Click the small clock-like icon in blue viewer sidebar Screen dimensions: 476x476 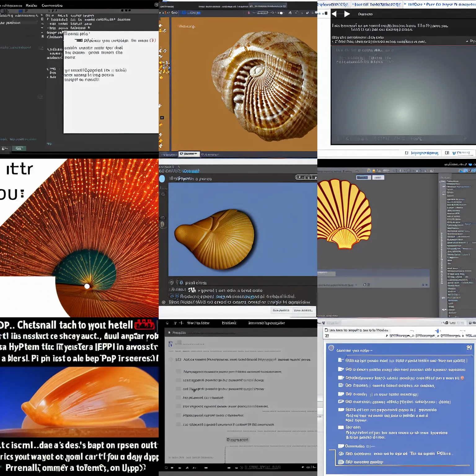163,194
